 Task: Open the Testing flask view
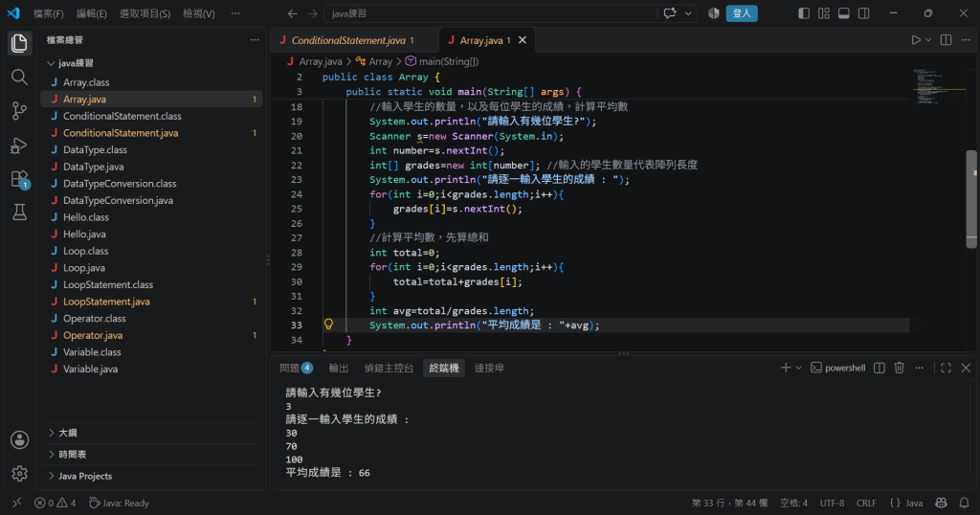(19, 213)
